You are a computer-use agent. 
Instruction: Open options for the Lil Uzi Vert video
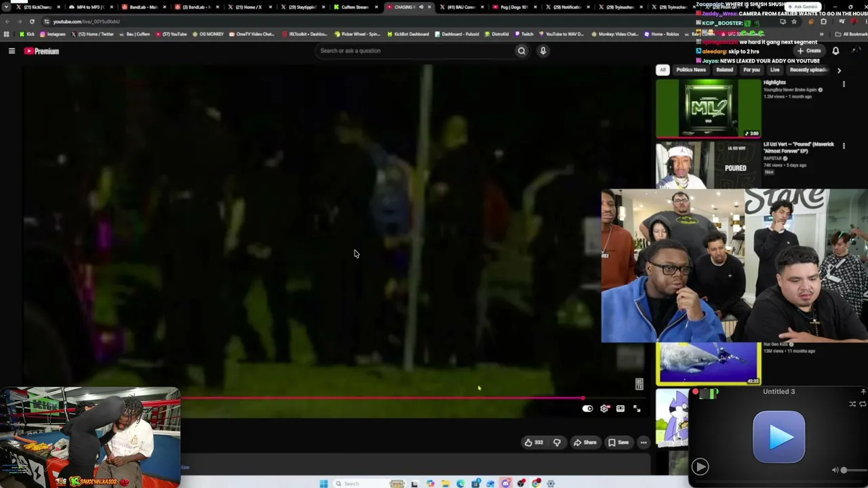coord(844,146)
